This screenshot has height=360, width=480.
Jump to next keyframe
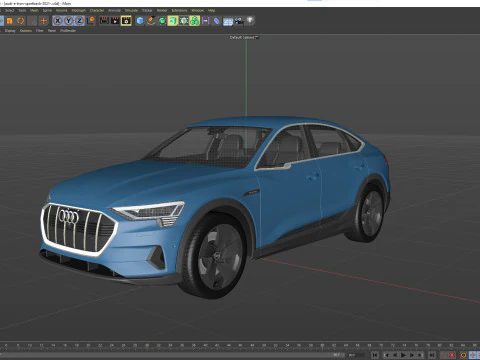(x=420, y=355)
